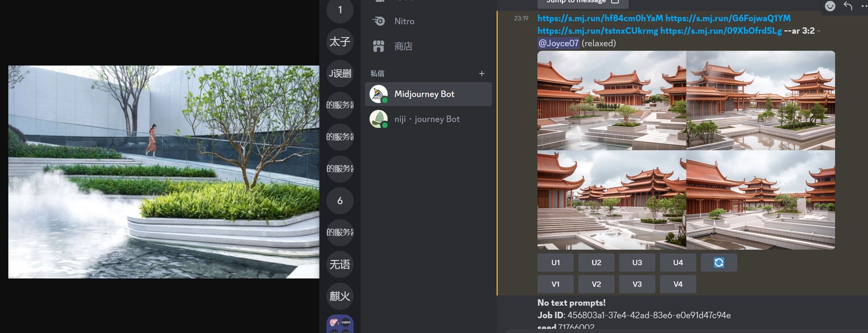Open the top-right generated temple image
The image size is (868, 333).
(761, 100)
